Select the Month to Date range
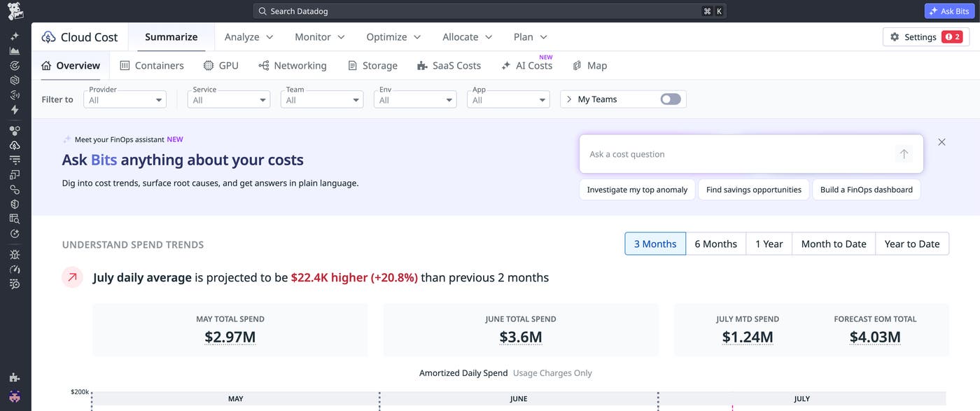Image resolution: width=980 pixels, height=411 pixels. click(834, 244)
